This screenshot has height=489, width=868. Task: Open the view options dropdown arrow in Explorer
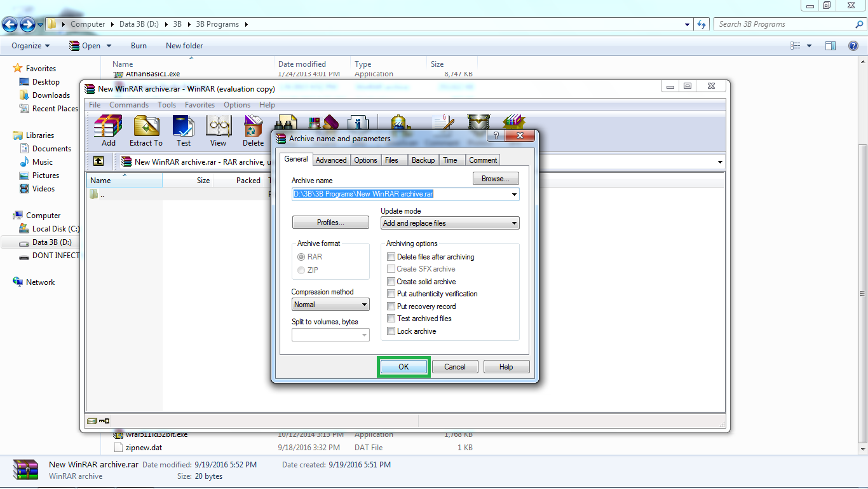click(x=809, y=46)
